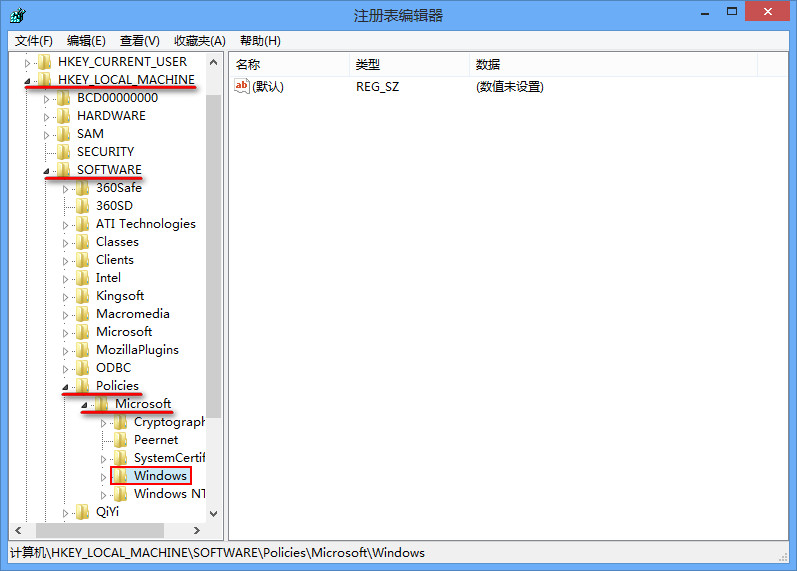Click the Policies folder icon
The width and height of the screenshot is (797, 571).
tap(83, 386)
